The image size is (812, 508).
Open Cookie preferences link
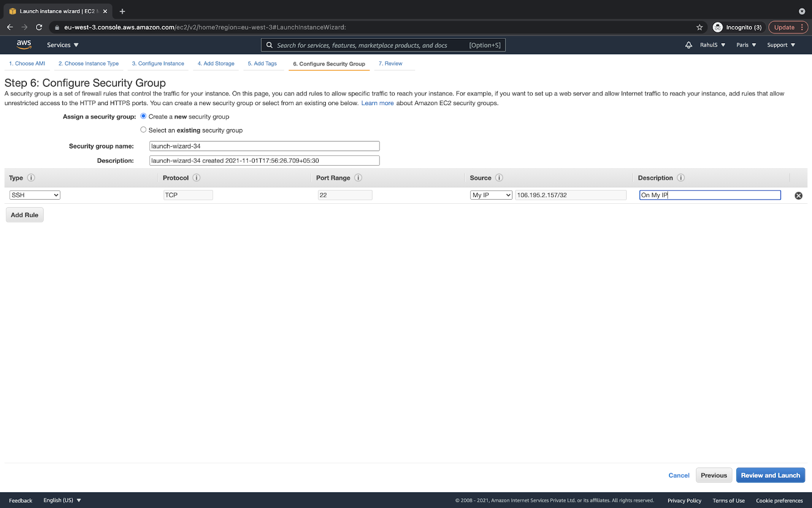(780, 500)
